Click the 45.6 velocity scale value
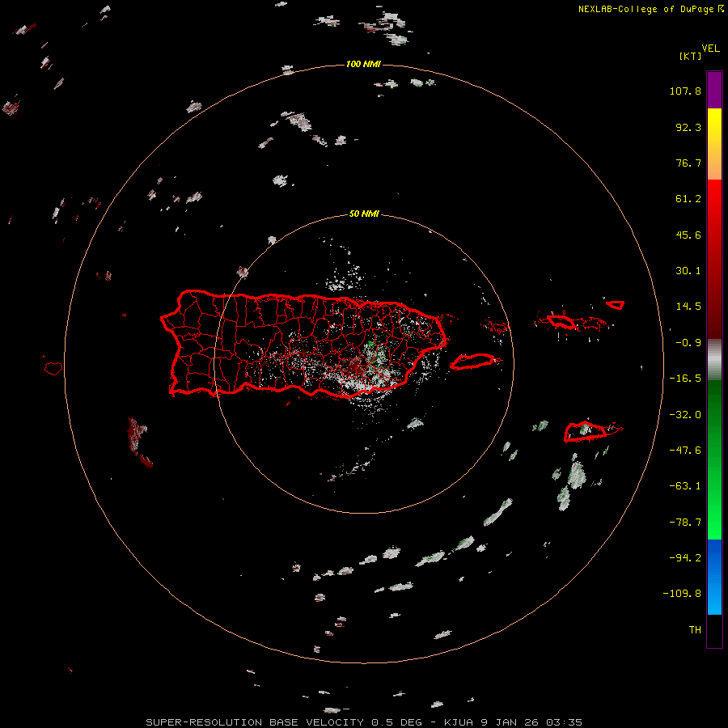This screenshot has width=728, height=728. [x=688, y=235]
